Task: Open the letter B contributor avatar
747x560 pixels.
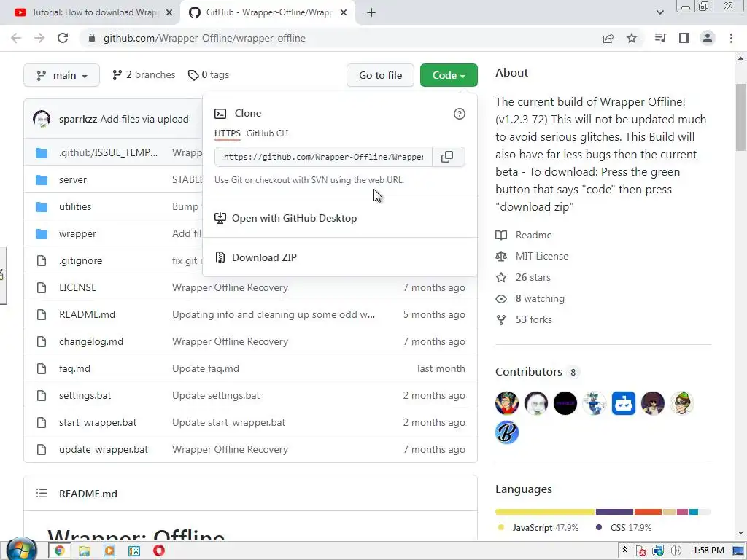Action: [x=507, y=432]
